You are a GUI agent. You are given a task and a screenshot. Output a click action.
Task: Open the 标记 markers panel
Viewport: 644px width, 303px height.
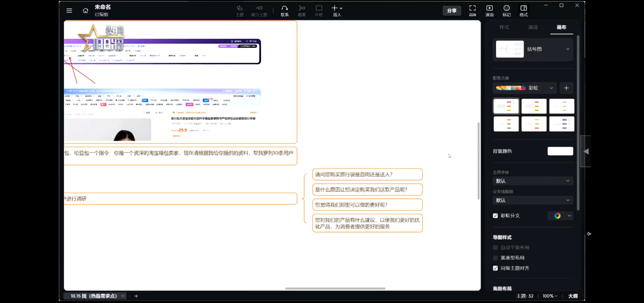506,11
